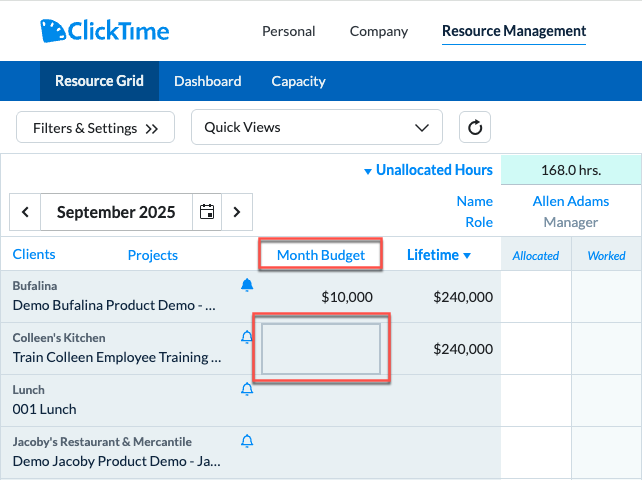Click the Allocated column header

[x=536, y=256]
